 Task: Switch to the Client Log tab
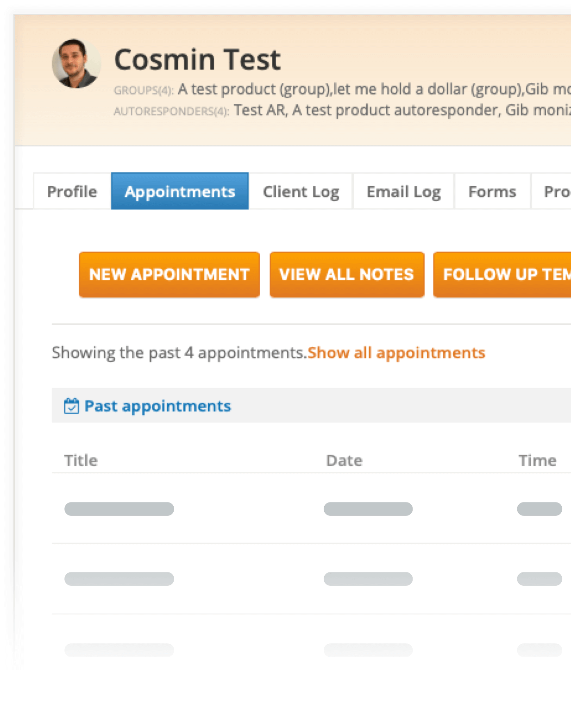301,191
